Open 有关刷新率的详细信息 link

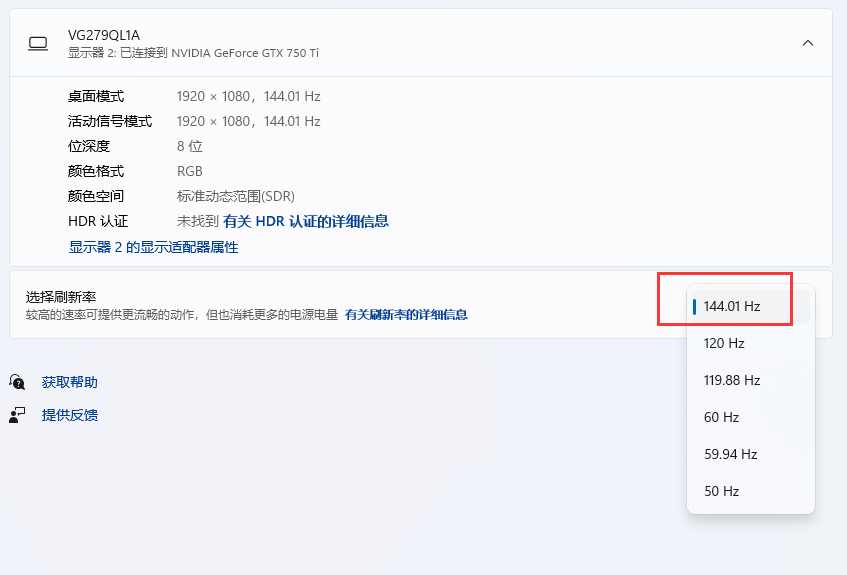point(406,314)
